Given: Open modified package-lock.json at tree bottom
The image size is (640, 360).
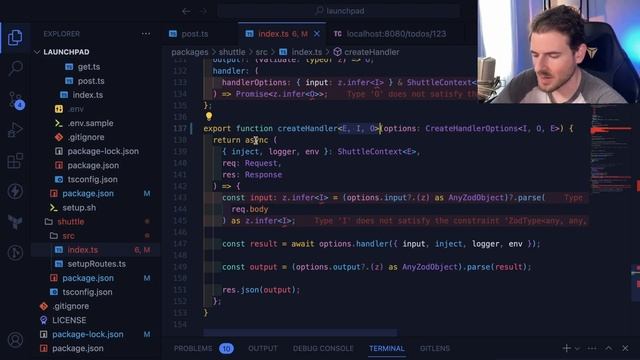Looking at the screenshot, I should 87,334.
